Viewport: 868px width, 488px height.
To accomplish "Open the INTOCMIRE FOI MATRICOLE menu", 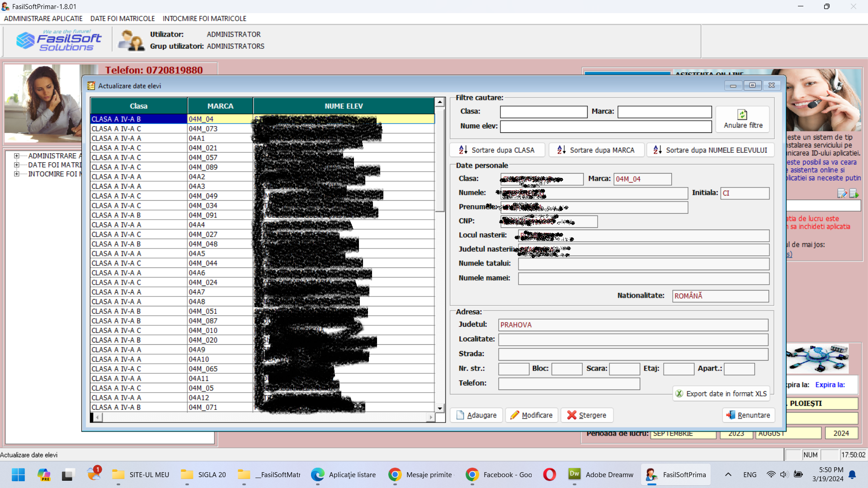I will (204, 19).
